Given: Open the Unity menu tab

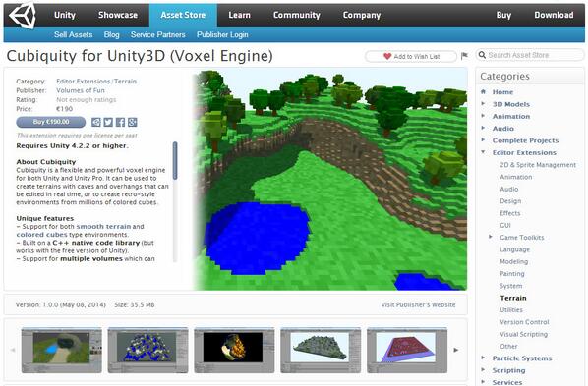Looking at the screenshot, I should (65, 15).
